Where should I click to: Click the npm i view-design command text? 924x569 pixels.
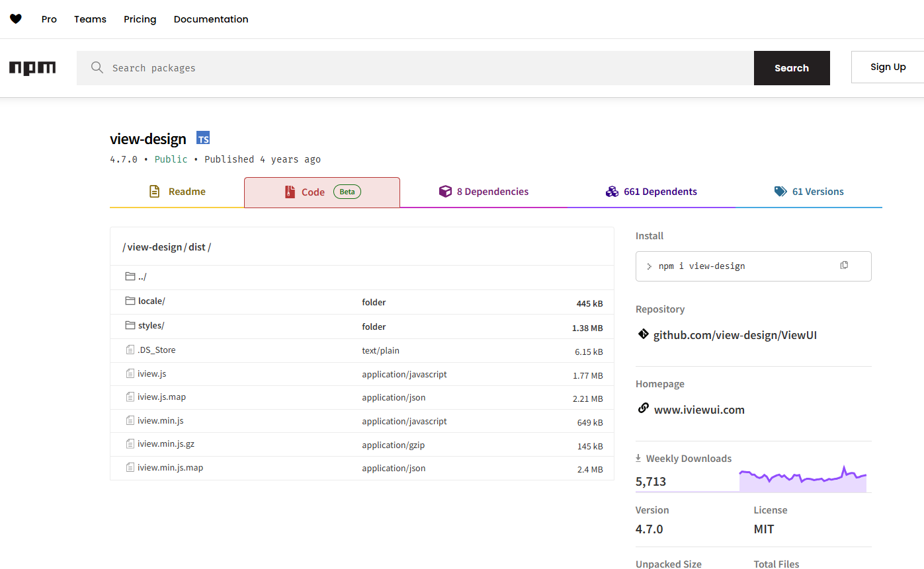point(702,266)
